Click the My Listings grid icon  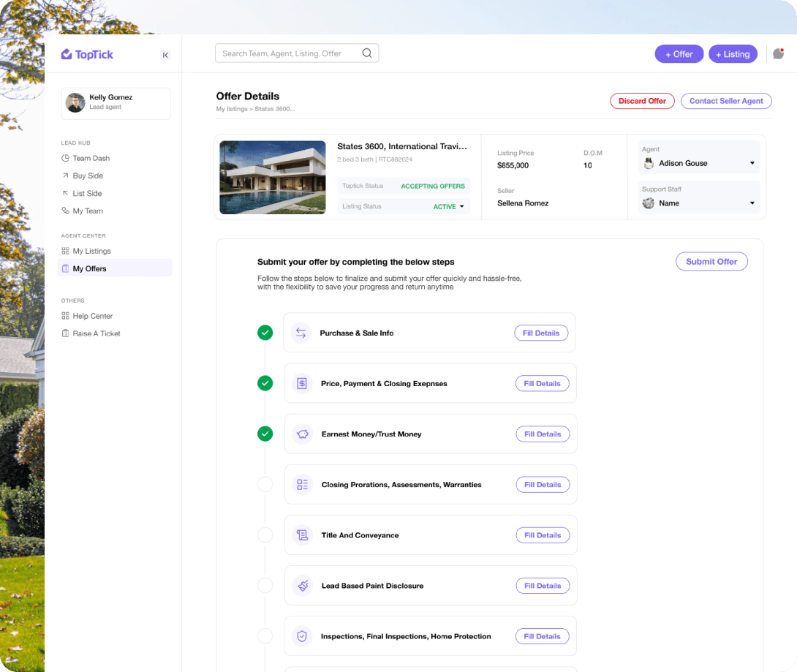tap(65, 251)
